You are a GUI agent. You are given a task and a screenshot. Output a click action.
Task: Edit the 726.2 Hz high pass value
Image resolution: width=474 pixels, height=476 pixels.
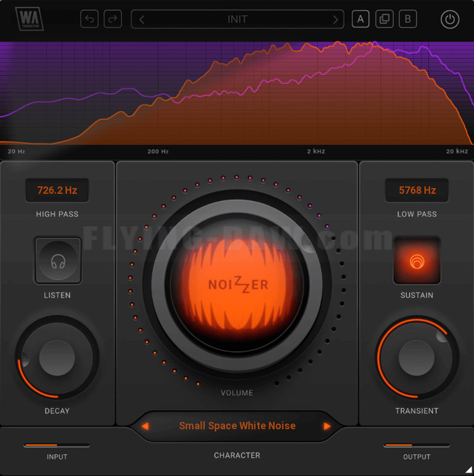click(57, 190)
